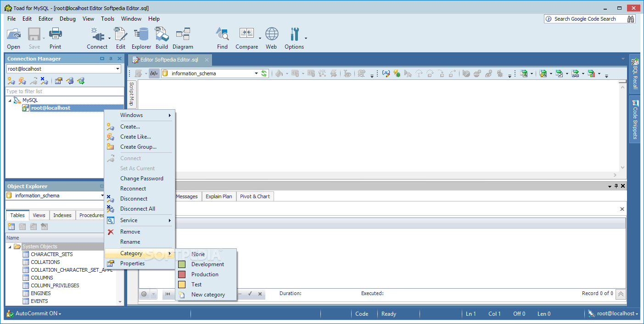644x324 pixels.
Task: Click the Export Connections green-arrow icon
Action: coord(81,81)
